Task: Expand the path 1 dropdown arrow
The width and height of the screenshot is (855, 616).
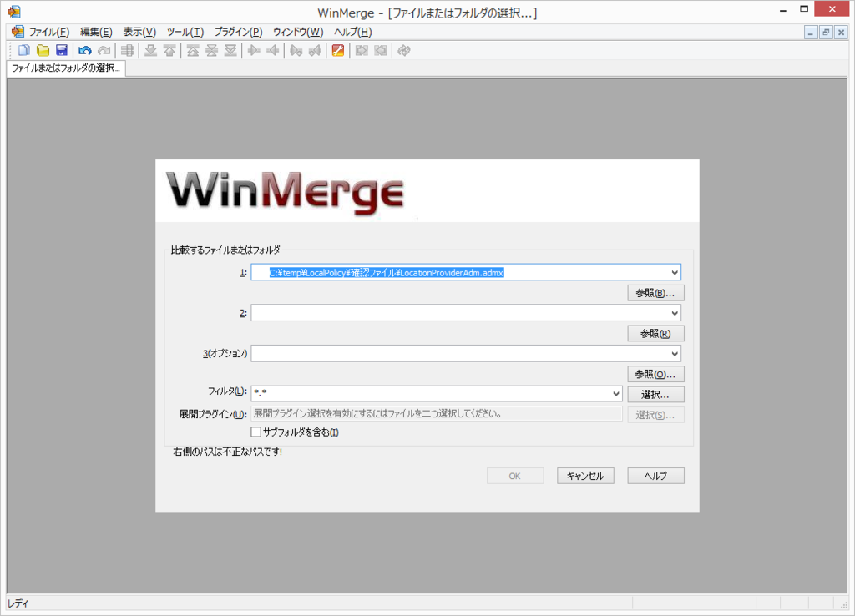Action: [675, 273]
